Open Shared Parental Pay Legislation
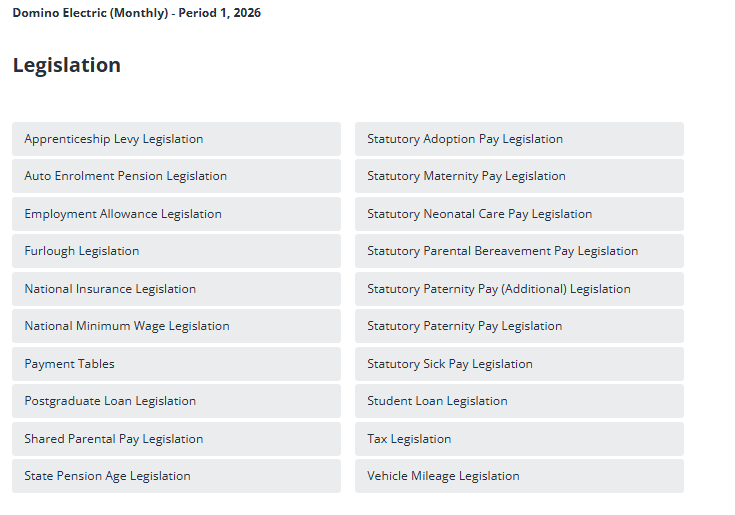 coord(114,439)
